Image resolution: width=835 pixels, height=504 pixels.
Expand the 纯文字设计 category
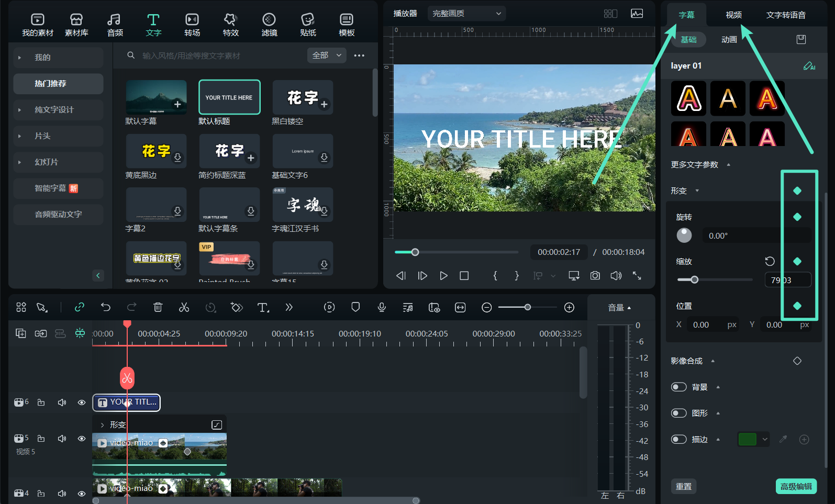[x=58, y=110]
